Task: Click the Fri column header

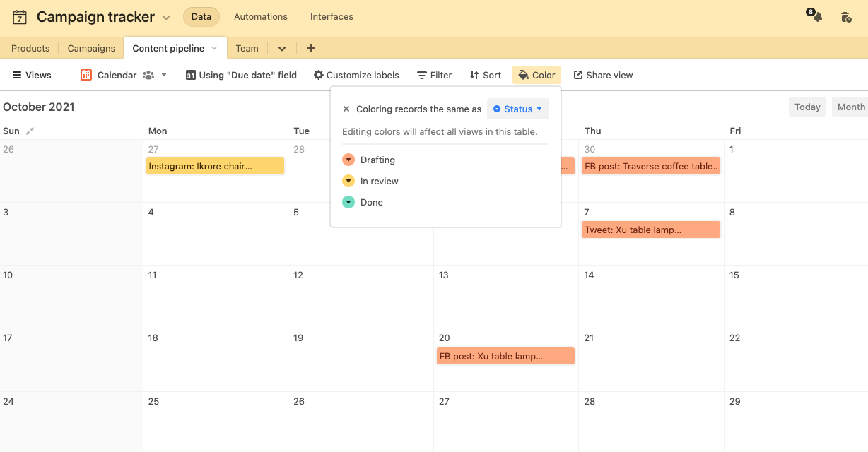Action: [x=735, y=131]
